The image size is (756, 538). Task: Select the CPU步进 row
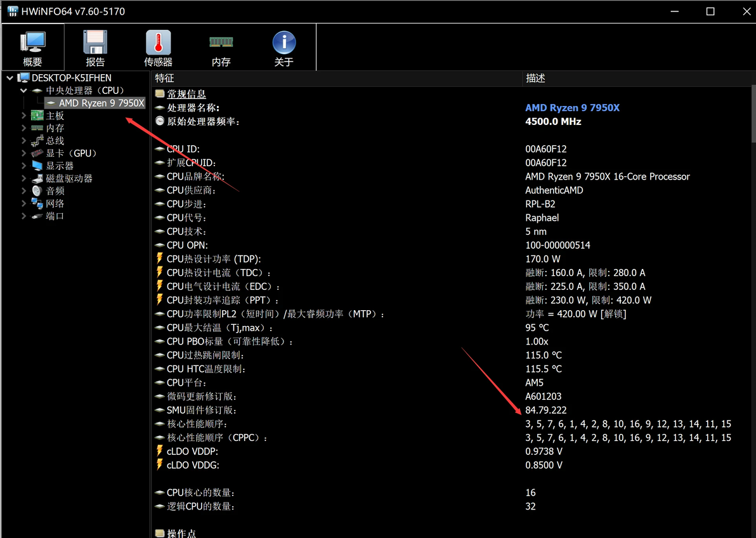(x=452, y=204)
